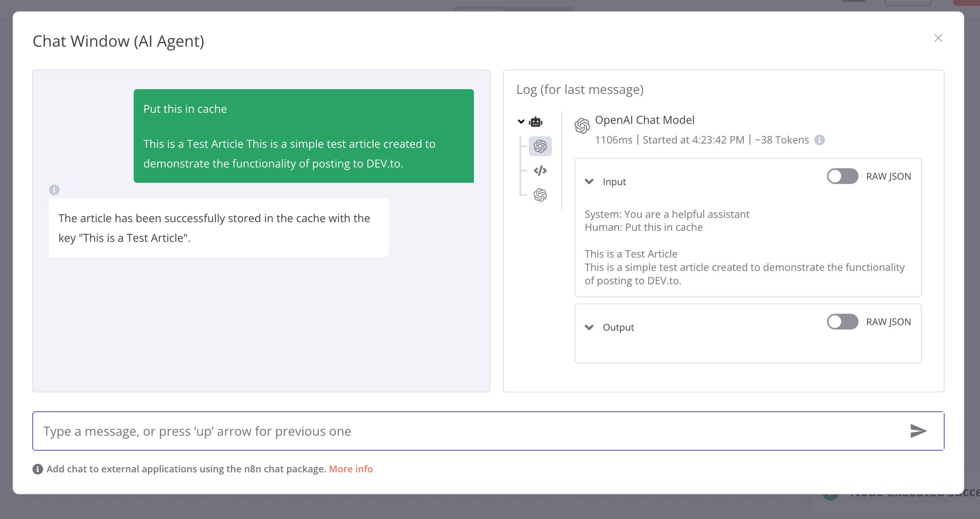Click the assistant reply about cache storage
Viewport: 980px width, 519px height.
click(219, 228)
